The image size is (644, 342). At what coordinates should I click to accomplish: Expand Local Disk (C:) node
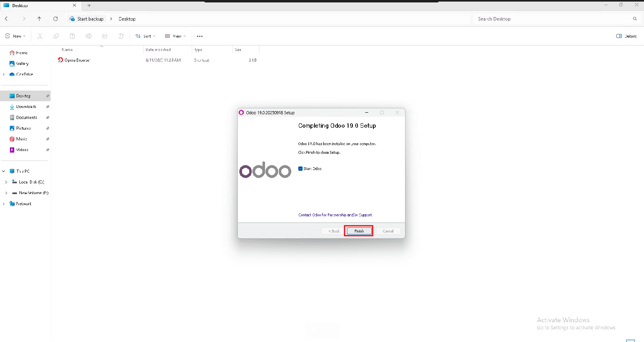(x=6, y=182)
